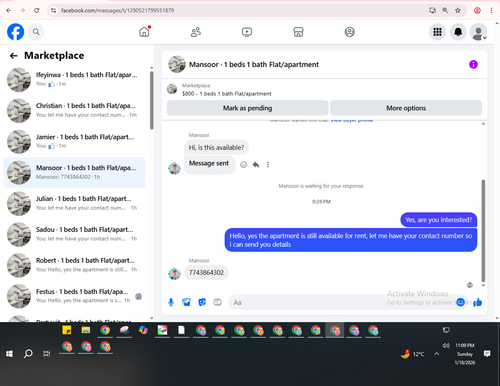500x386 pixels.
Task: Bookmark this page with star icon
Action: (458, 10)
